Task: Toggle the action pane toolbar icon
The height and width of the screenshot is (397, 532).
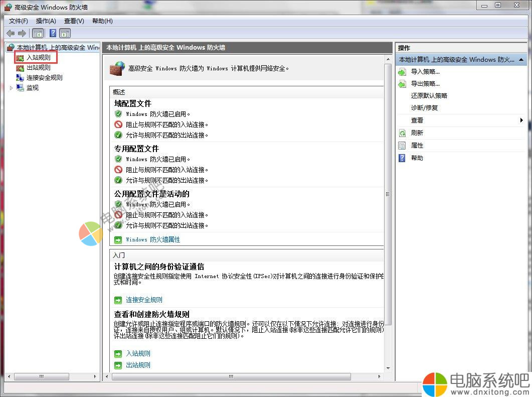Action: 65,33
